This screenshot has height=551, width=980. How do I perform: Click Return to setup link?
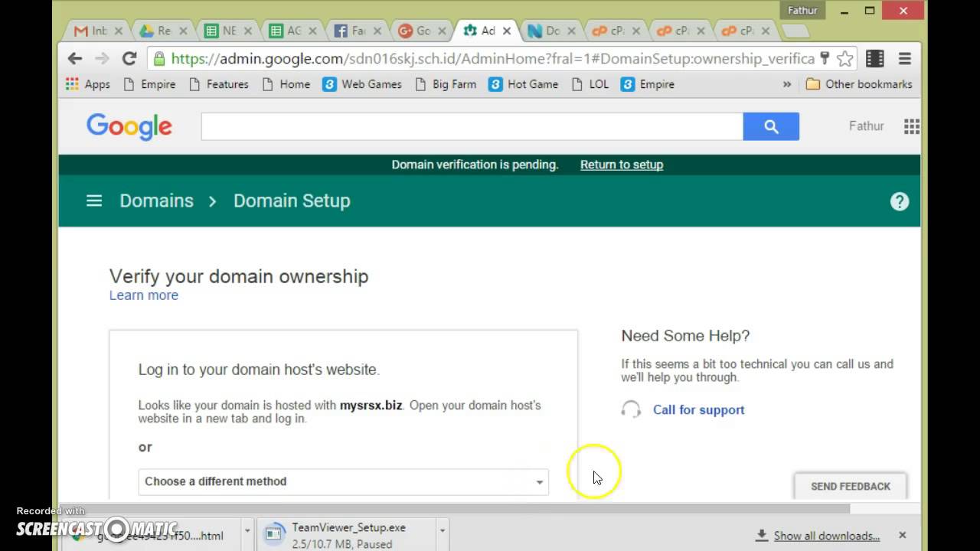[x=622, y=165]
